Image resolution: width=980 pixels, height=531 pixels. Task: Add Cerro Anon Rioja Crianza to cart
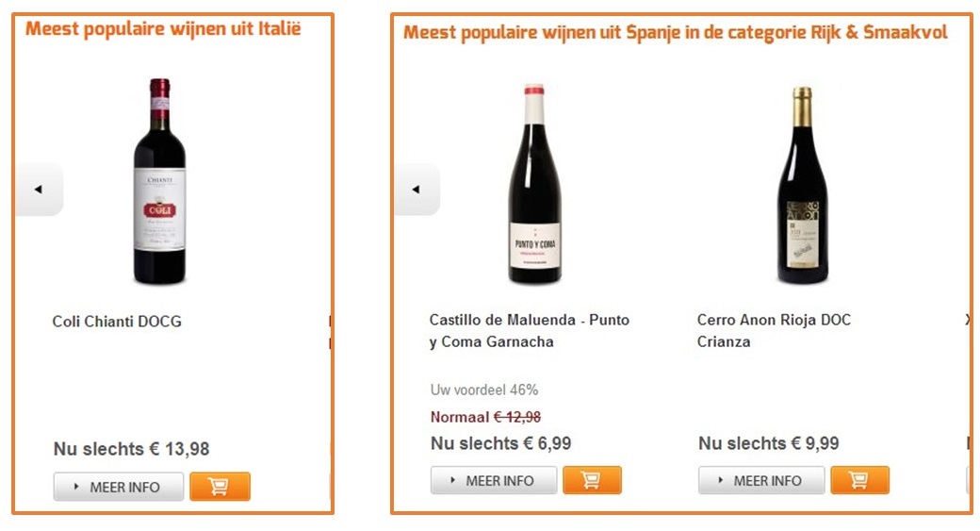[x=859, y=481]
